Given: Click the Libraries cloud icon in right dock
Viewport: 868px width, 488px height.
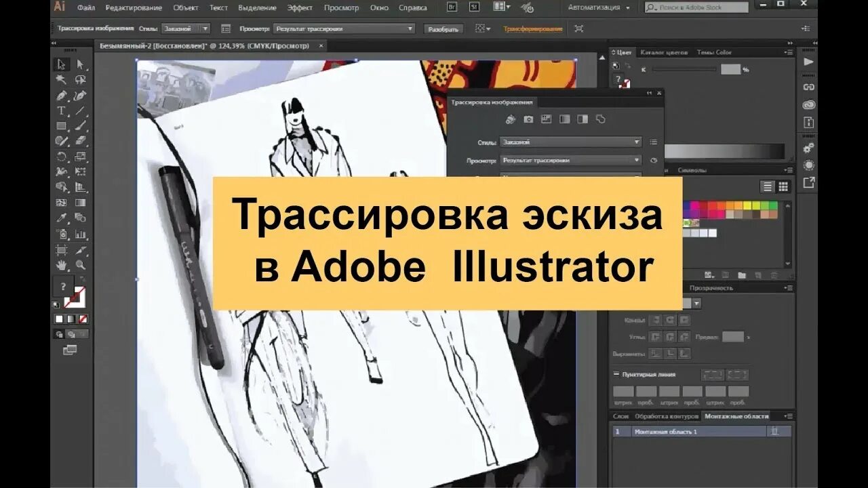Looking at the screenshot, I should pyautogui.click(x=808, y=105).
